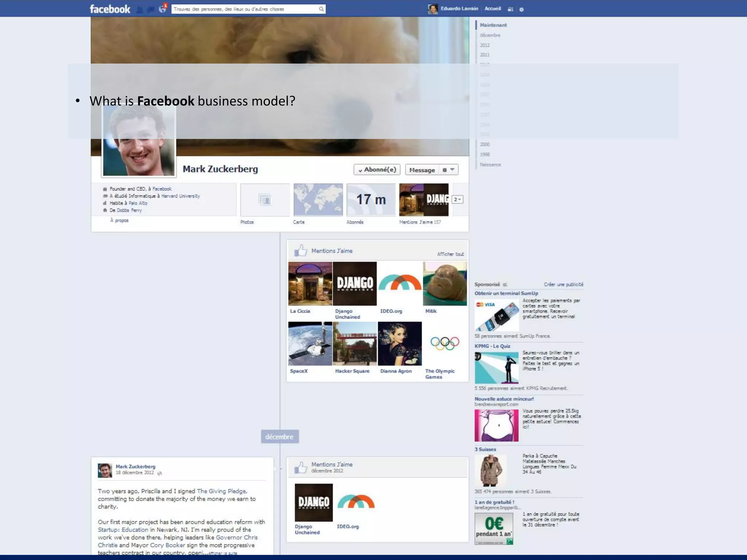The height and width of the screenshot is (560, 747).
Task: Open notifications globe icon with badge
Action: click(x=163, y=9)
